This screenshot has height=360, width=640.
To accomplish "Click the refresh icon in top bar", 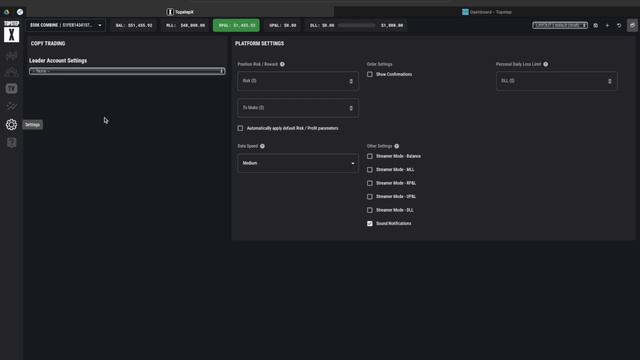I will click(x=619, y=25).
